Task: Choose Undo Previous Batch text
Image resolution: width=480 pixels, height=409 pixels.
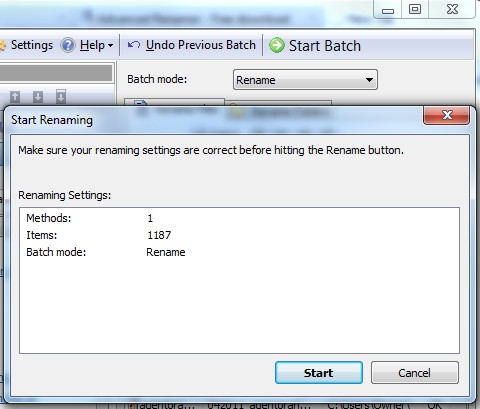Action: [201, 45]
